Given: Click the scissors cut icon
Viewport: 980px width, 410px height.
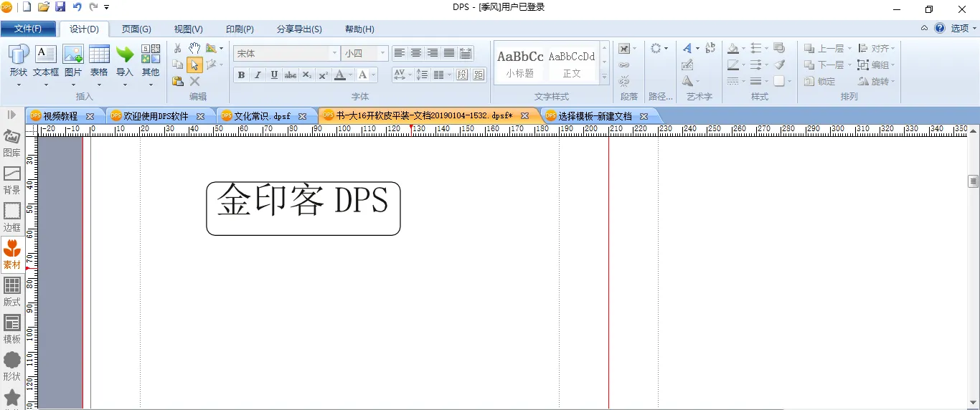Looking at the screenshot, I should (x=178, y=49).
